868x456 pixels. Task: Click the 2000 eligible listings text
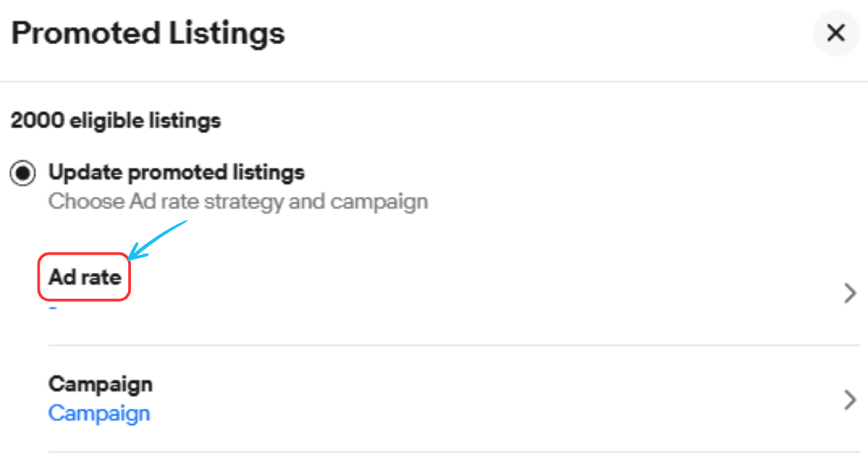coord(116,120)
